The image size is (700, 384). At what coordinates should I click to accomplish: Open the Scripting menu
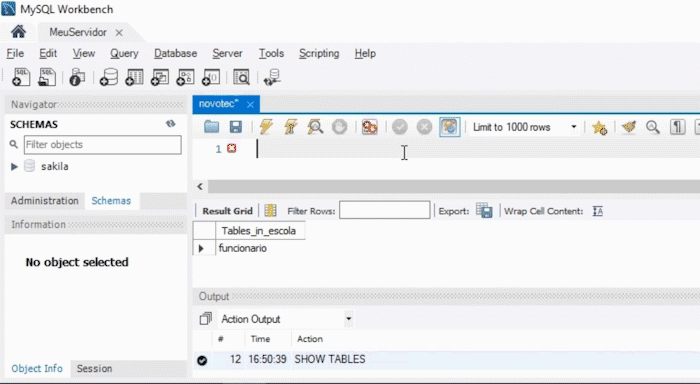click(319, 53)
